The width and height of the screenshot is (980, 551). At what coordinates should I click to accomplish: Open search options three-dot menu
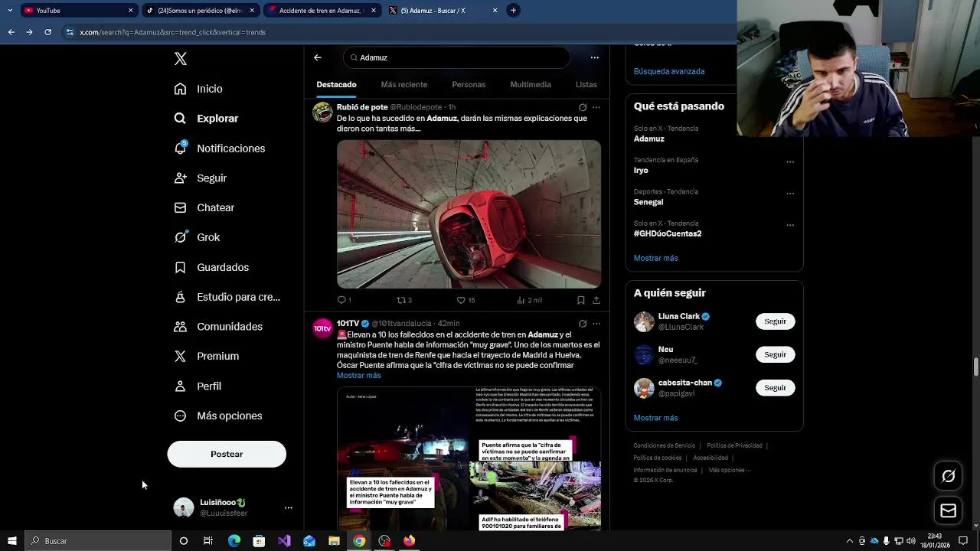pyautogui.click(x=594, y=57)
